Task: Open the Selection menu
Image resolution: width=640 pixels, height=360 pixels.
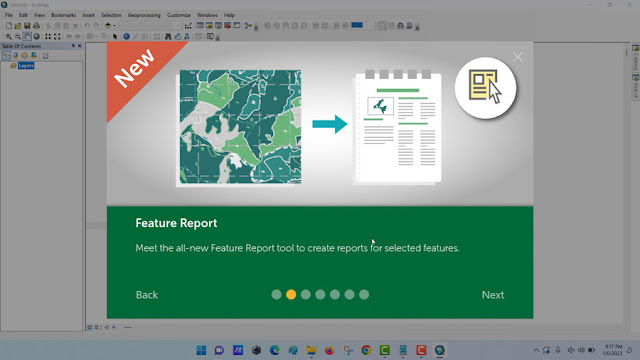Action: pyautogui.click(x=111, y=15)
